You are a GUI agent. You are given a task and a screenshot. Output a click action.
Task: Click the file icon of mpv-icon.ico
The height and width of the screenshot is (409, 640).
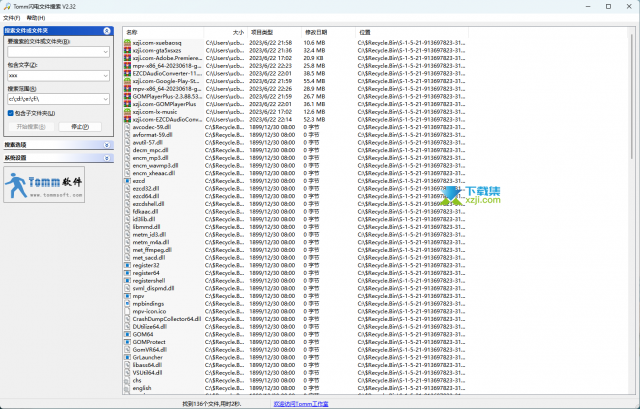[127, 311]
